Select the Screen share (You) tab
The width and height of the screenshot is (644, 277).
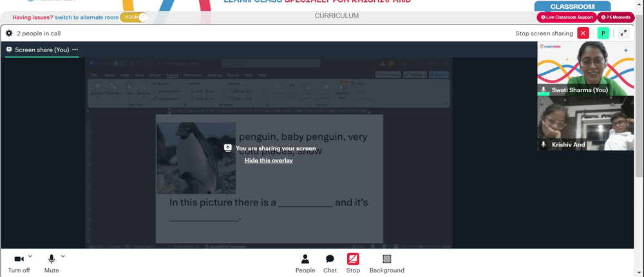click(42, 50)
